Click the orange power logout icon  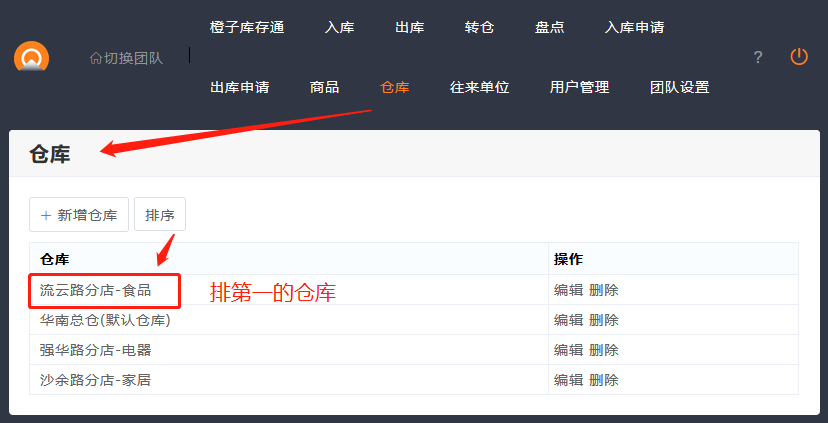point(798,57)
